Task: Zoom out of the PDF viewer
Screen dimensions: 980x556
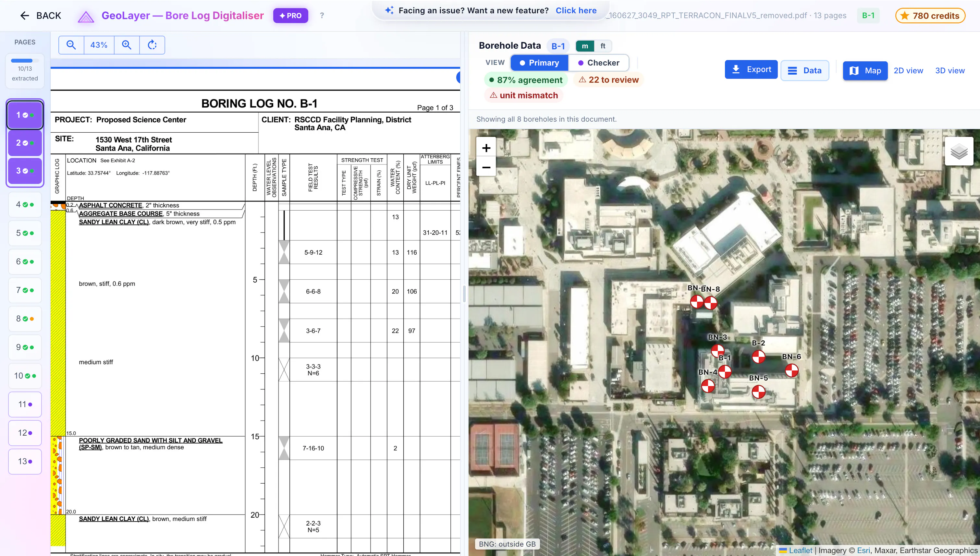Action: 71,45
